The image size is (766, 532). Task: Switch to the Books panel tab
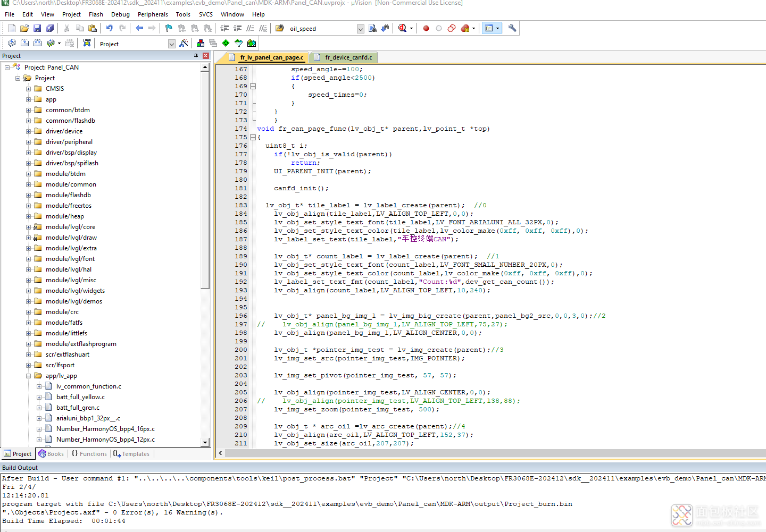(51, 454)
